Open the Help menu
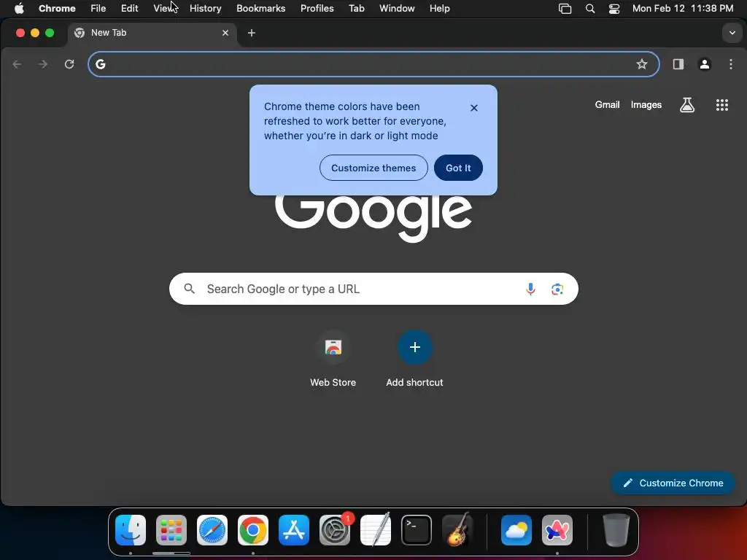The width and height of the screenshot is (747, 560). coord(439,9)
